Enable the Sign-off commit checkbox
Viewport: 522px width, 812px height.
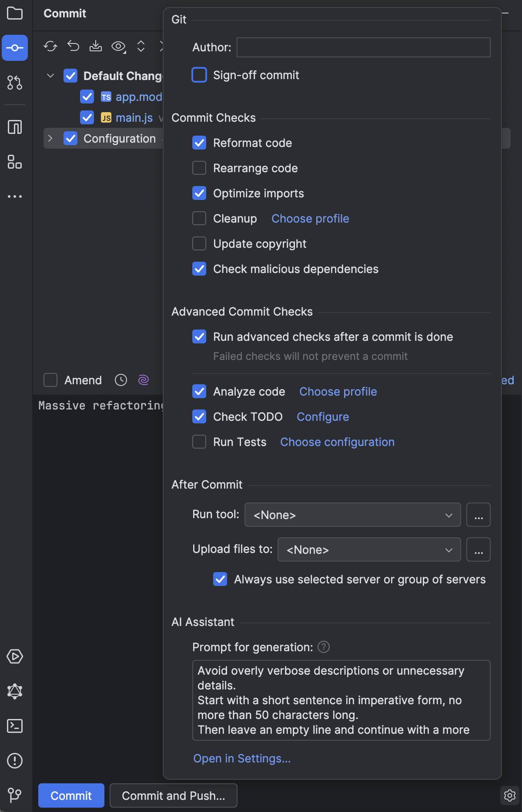coord(199,75)
